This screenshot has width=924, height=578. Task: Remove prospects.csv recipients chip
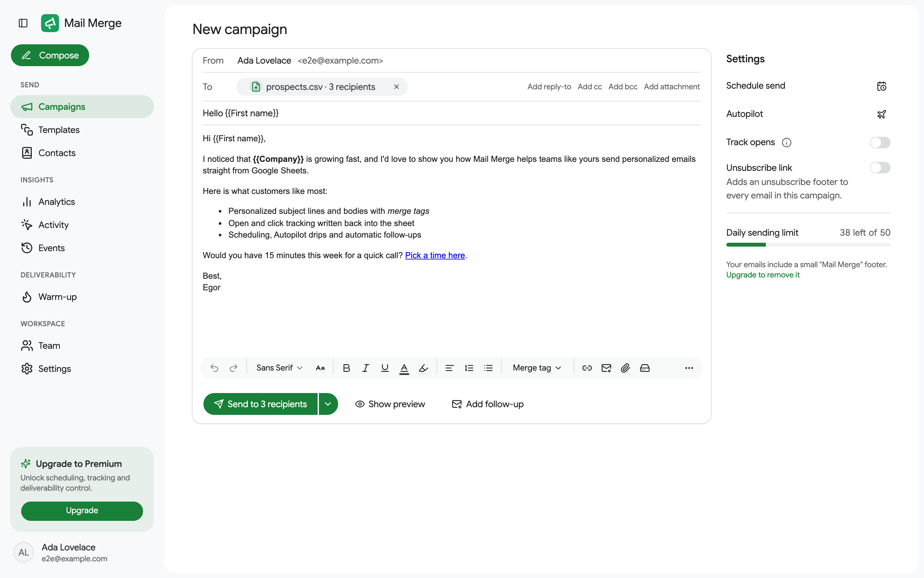(396, 87)
